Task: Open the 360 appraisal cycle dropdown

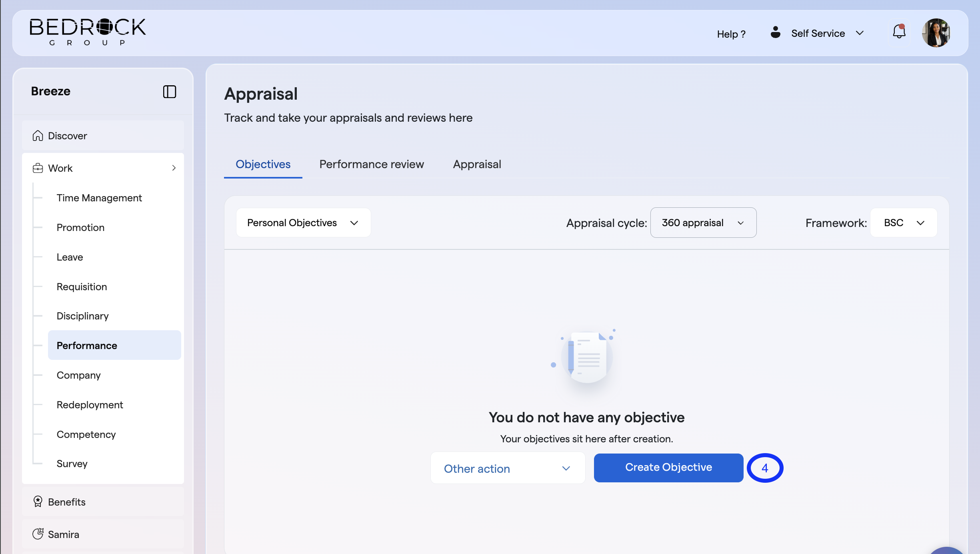Action: [704, 223]
